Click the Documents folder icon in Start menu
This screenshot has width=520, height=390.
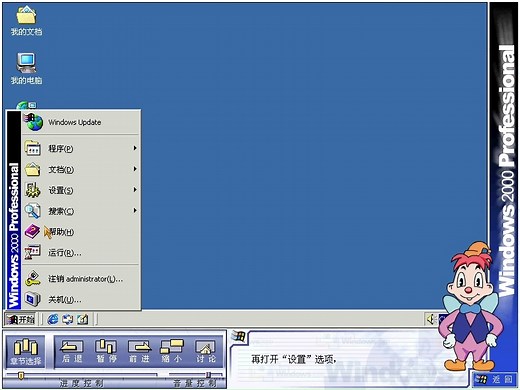point(33,169)
